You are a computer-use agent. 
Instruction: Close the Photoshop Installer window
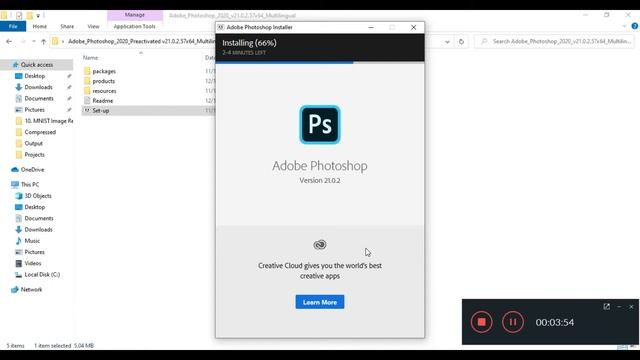click(413, 27)
